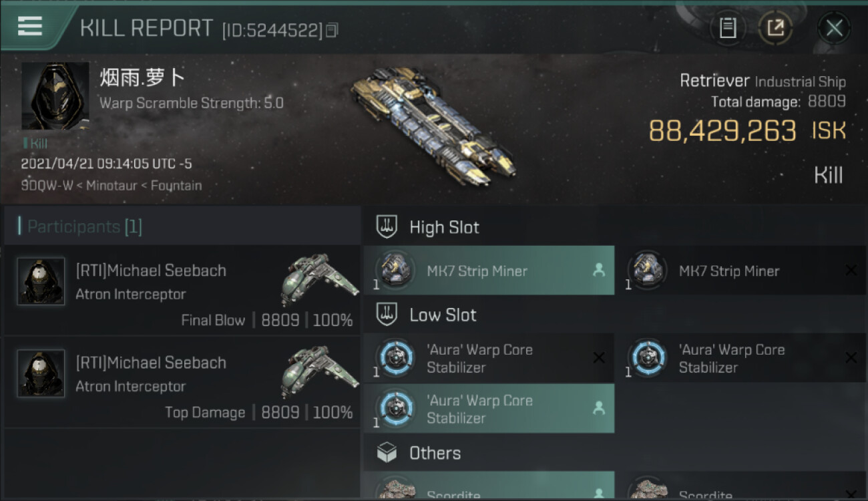Image resolution: width=868 pixels, height=501 pixels.
Task: Click the Others cube section icon
Action: tap(387, 453)
